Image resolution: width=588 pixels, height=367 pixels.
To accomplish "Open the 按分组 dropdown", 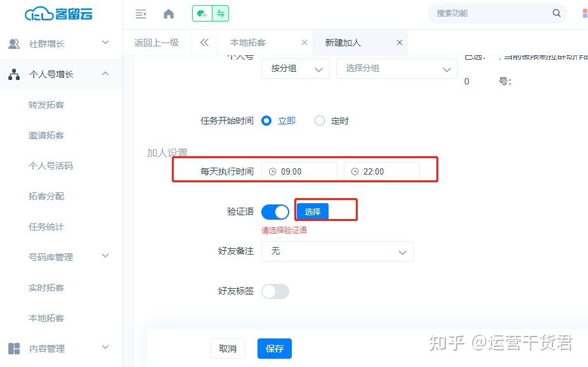I will 296,69.
